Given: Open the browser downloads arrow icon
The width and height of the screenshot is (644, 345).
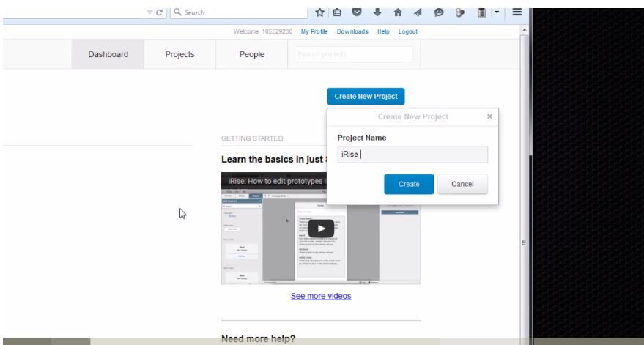Looking at the screenshot, I should [x=377, y=12].
